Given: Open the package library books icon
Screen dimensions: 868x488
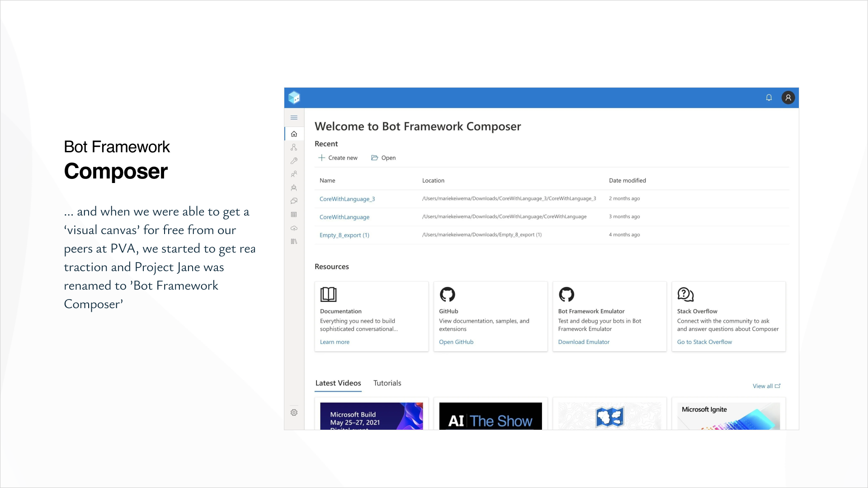Looking at the screenshot, I should coord(294,241).
